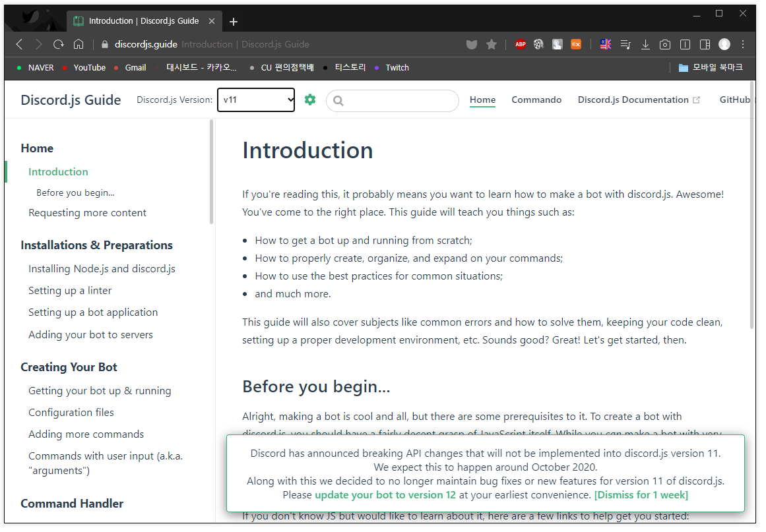Click Creating Your Bot sidebar heading
766x532 pixels.
(69, 367)
